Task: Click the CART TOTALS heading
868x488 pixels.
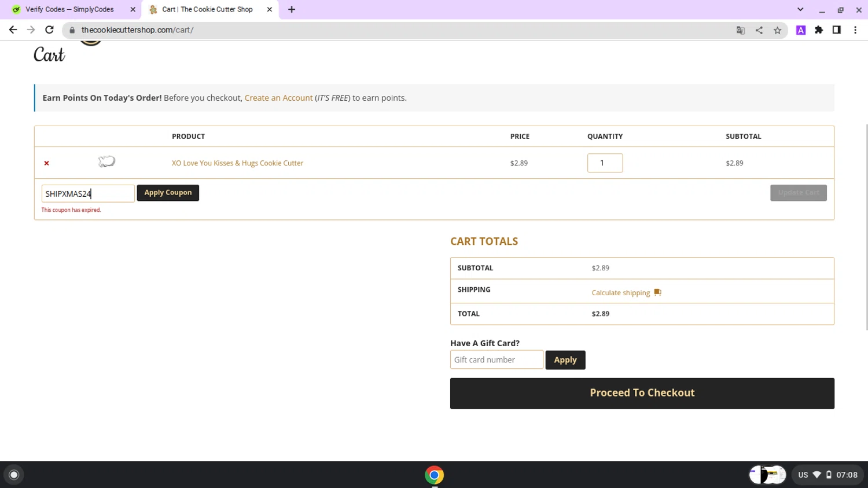Action: tap(484, 241)
